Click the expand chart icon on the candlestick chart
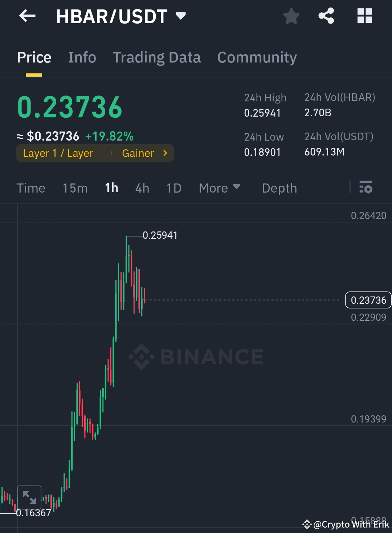This screenshot has width=392, height=533. 29,498
